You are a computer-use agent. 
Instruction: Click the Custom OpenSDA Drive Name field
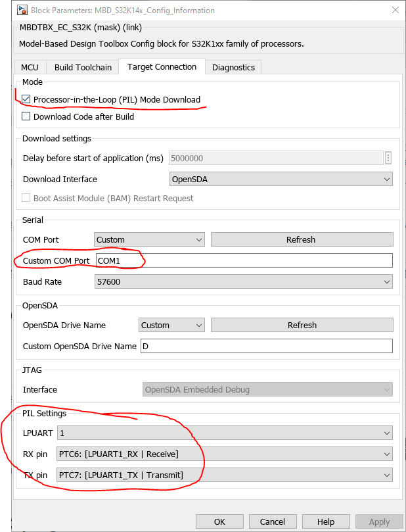(266, 346)
